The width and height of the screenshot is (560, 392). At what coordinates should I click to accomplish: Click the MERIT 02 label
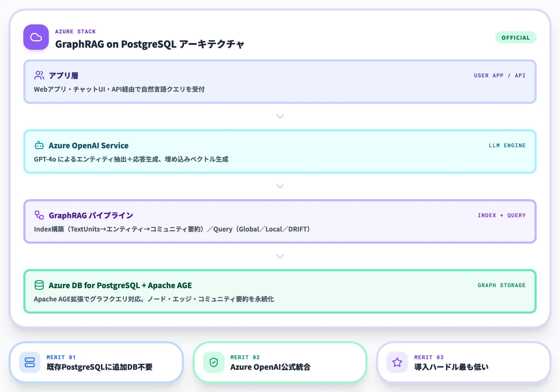[245, 357]
